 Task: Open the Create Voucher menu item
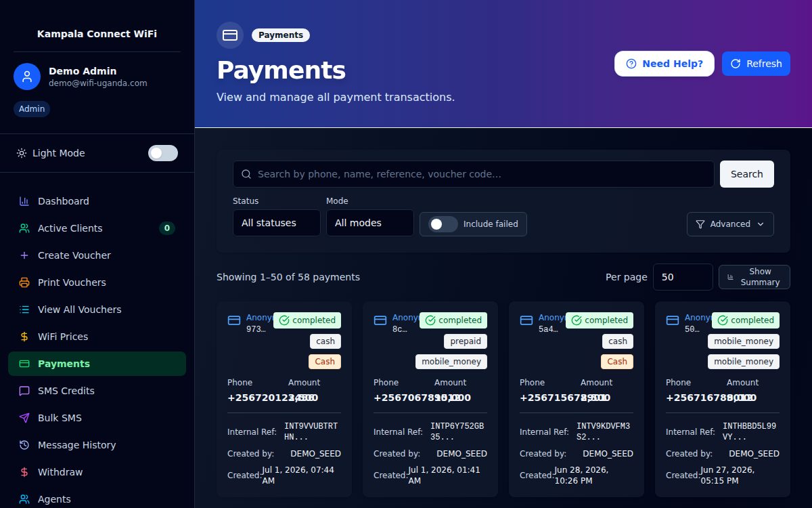pos(97,255)
